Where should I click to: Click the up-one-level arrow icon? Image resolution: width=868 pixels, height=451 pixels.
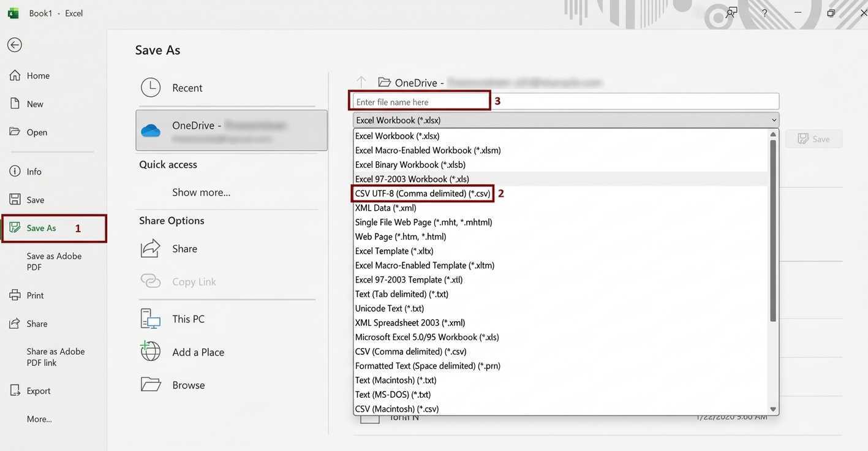tap(361, 82)
